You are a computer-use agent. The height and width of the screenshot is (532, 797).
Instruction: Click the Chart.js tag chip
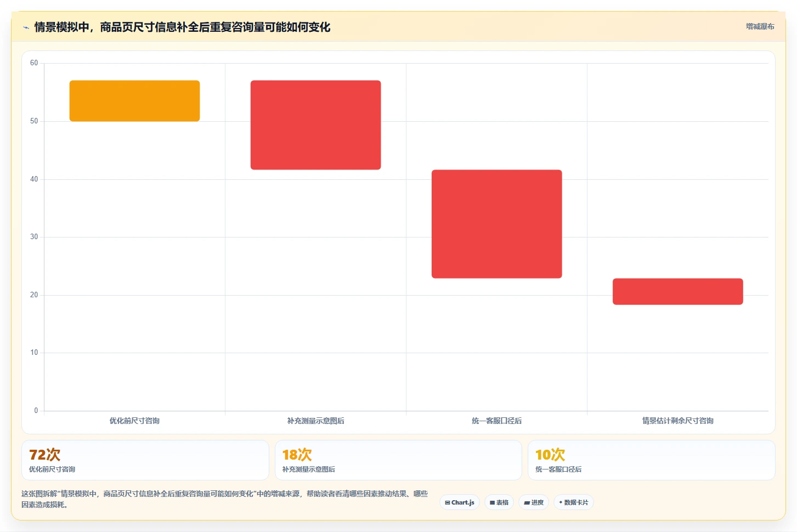coord(460,502)
